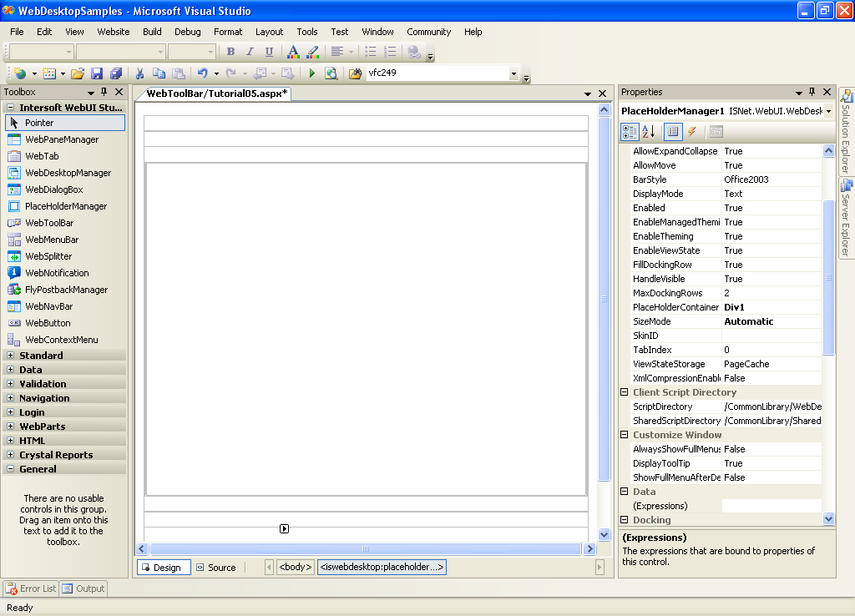Click the Open File folder icon

(x=78, y=73)
